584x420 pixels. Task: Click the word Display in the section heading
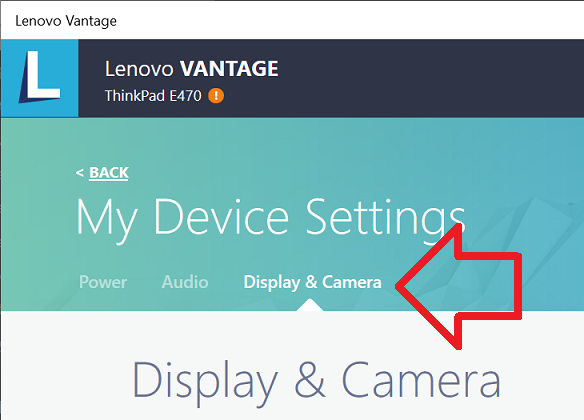click(205, 384)
